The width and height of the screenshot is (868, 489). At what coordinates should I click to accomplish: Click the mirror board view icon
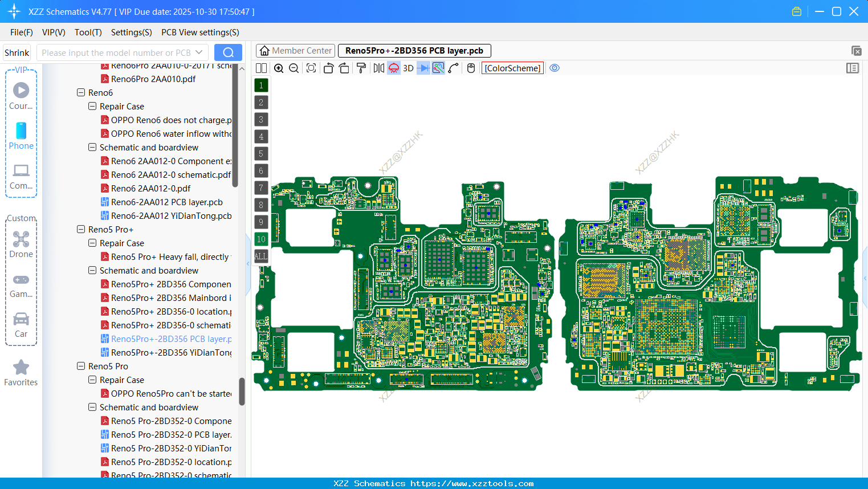click(x=378, y=68)
